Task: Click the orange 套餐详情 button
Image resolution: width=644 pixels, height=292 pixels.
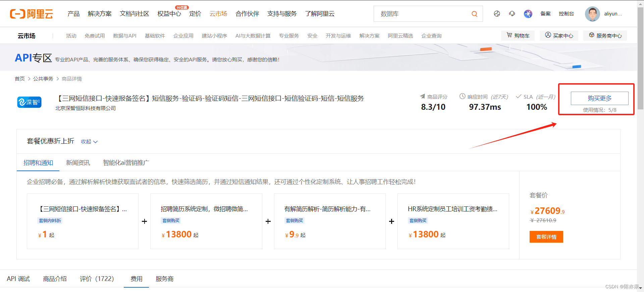Action: 546,237
